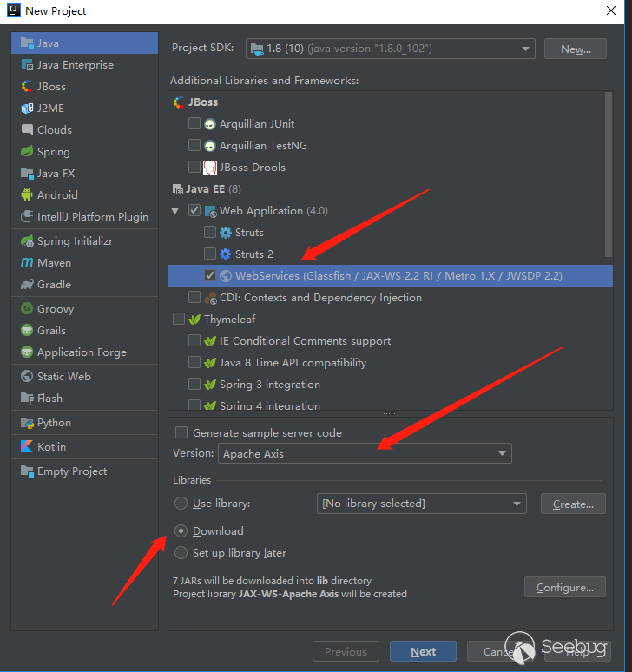632x672 pixels.
Task: Click the splitter grip below frameworks list
Action: click(x=390, y=412)
